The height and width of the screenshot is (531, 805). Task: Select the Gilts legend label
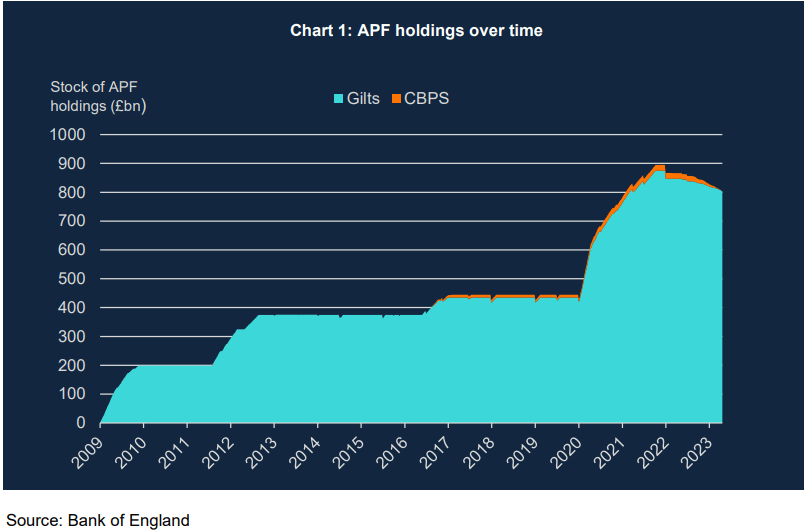(363, 99)
